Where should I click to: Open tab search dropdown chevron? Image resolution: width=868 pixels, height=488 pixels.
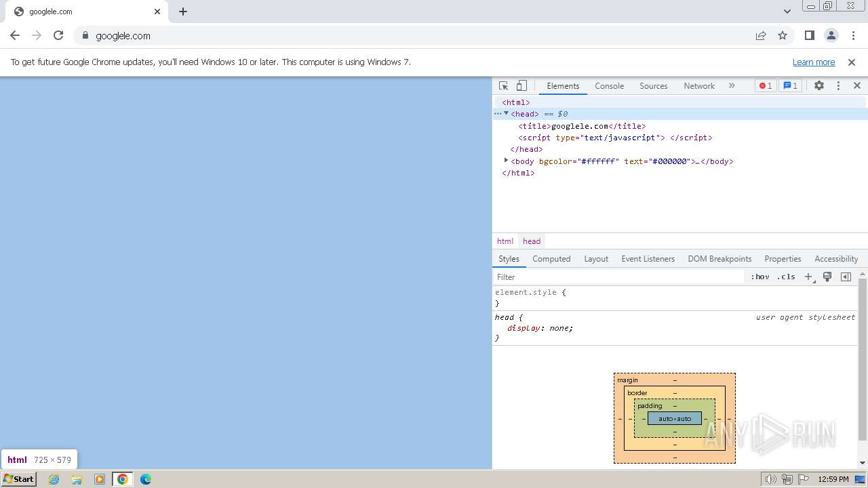click(787, 12)
